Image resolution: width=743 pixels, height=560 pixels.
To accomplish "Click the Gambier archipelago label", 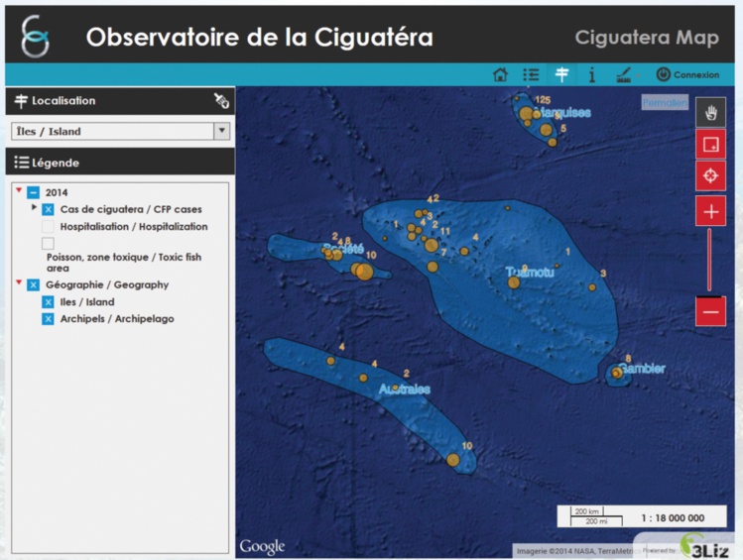I will tap(643, 369).
